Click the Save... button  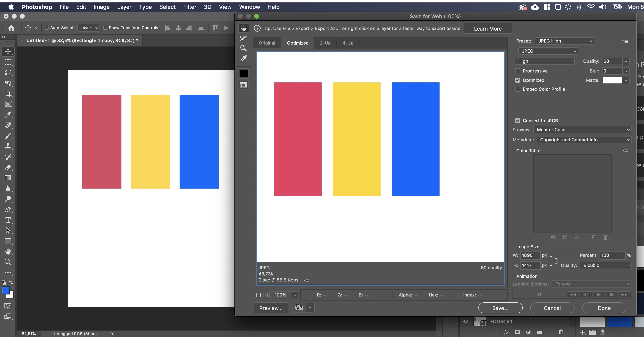[500, 308]
